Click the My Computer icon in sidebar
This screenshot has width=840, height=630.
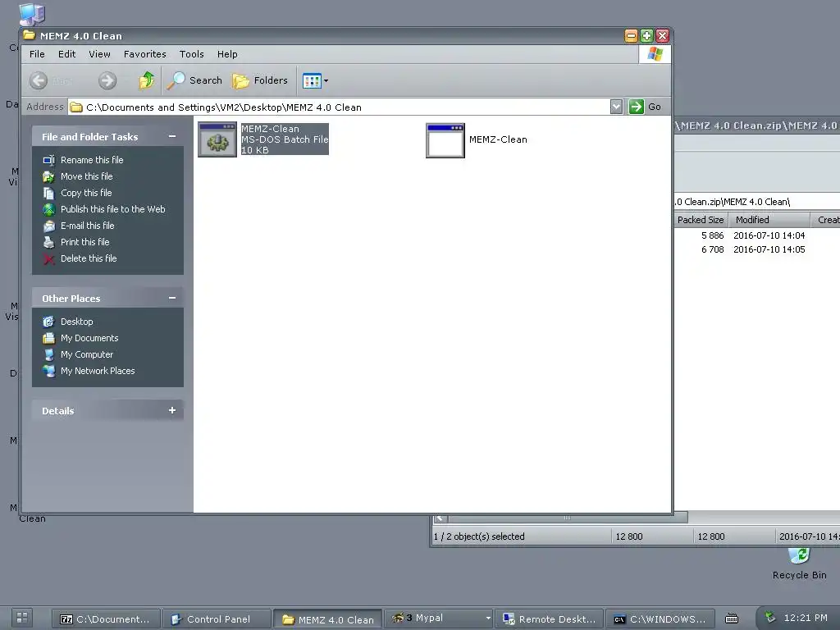point(48,354)
